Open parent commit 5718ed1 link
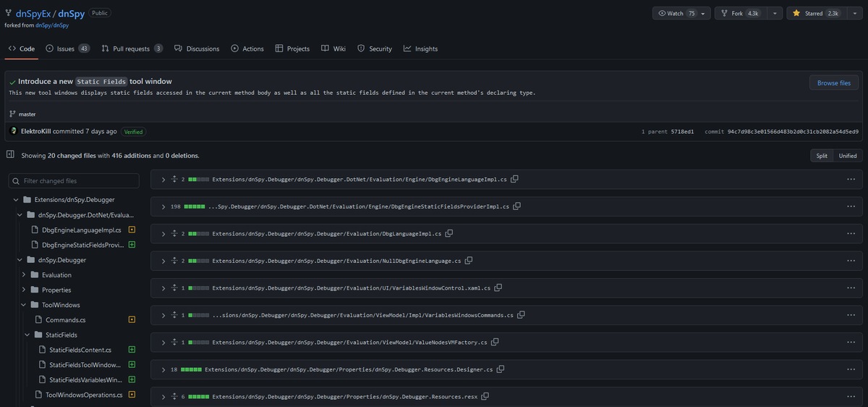 coord(681,132)
